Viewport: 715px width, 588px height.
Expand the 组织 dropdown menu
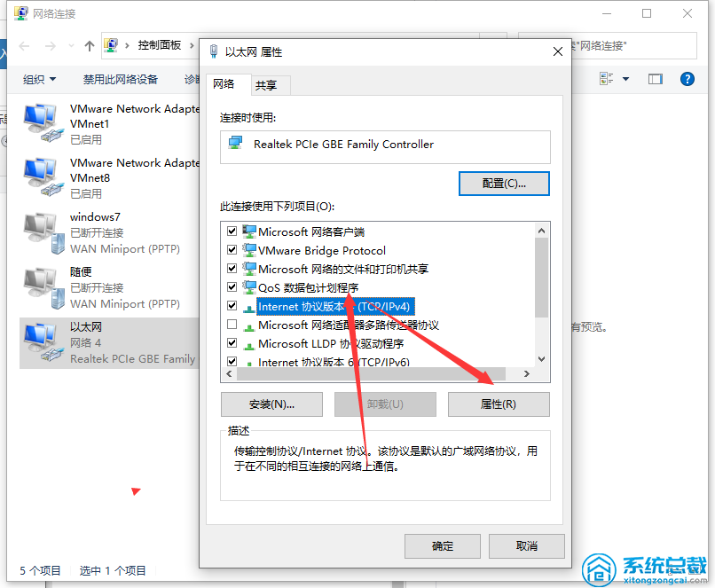click(x=39, y=79)
